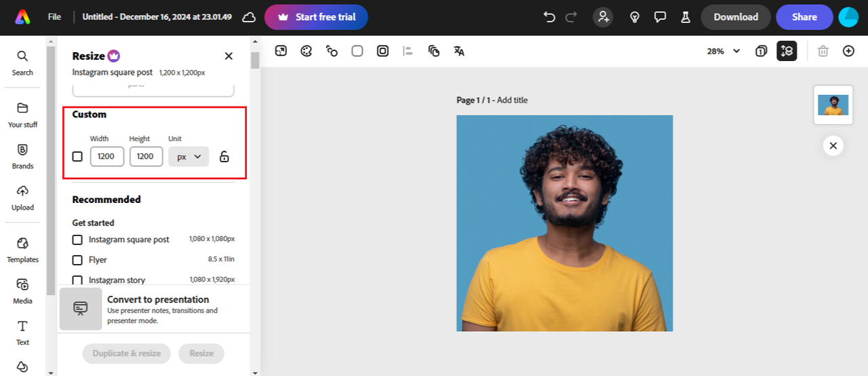Viewport: 868px width, 376px height.
Task: Open the lightbulb help icon
Action: [635, 17]
